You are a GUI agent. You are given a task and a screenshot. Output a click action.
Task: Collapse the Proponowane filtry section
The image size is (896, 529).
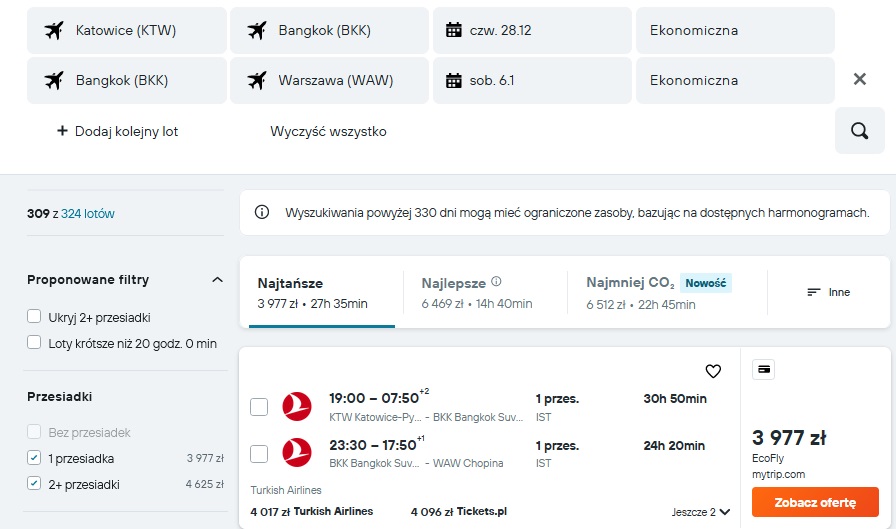(217, 280)
